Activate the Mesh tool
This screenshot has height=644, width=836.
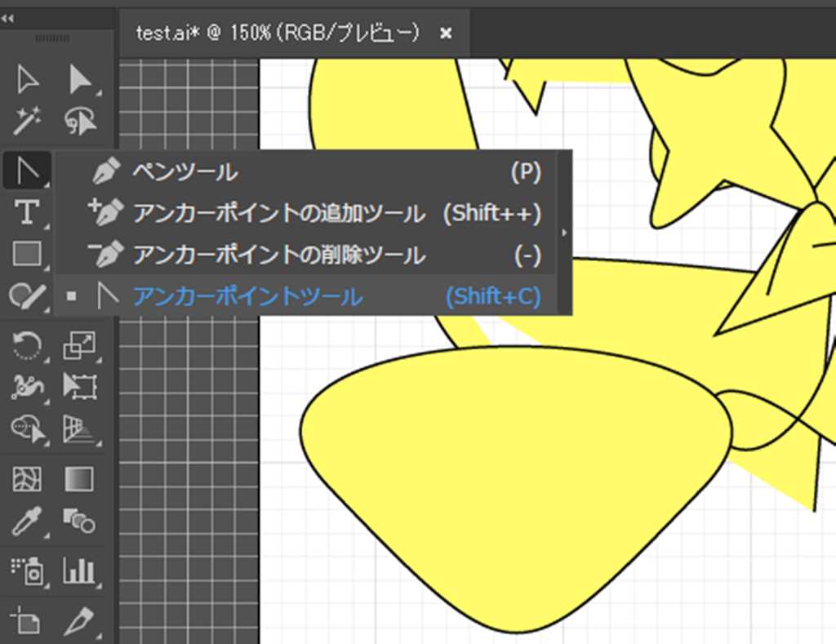coord(27,478)
